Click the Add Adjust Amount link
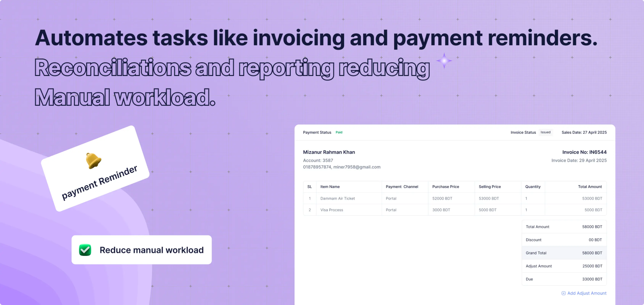This screenshot has height=305, width=644. click(584, 293)
